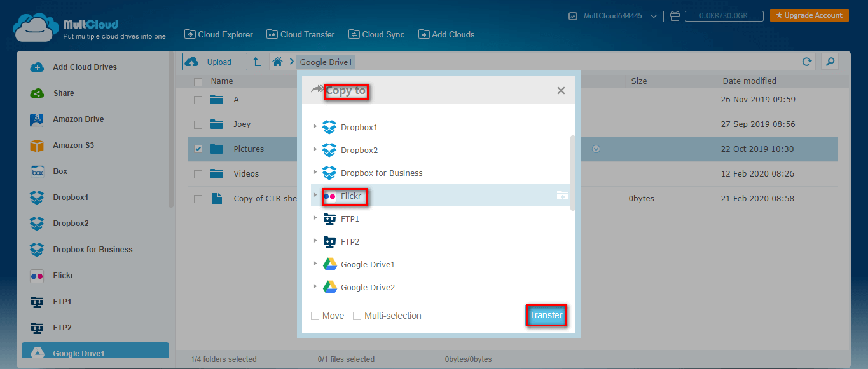
Task: Click Add Cloud Drives plus icon
Action: pos(37,67)
